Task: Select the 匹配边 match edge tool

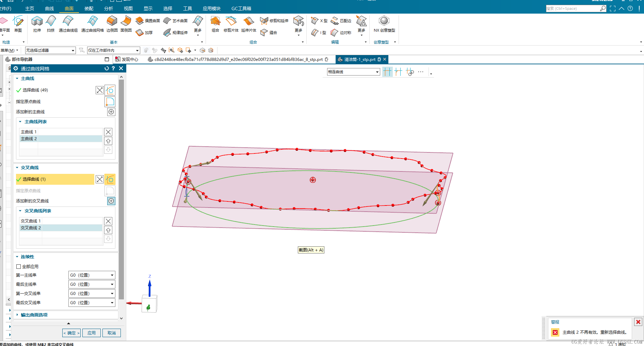Action: (341, 21)
